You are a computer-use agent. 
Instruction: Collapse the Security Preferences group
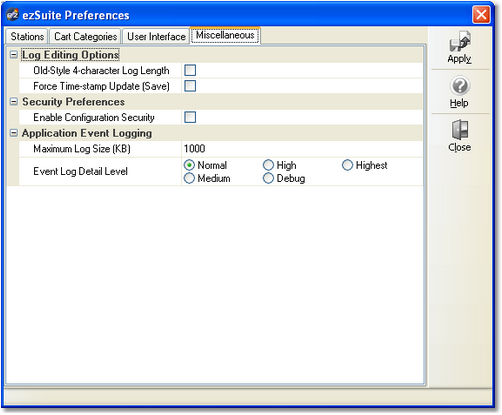click(x=14, y=102)
